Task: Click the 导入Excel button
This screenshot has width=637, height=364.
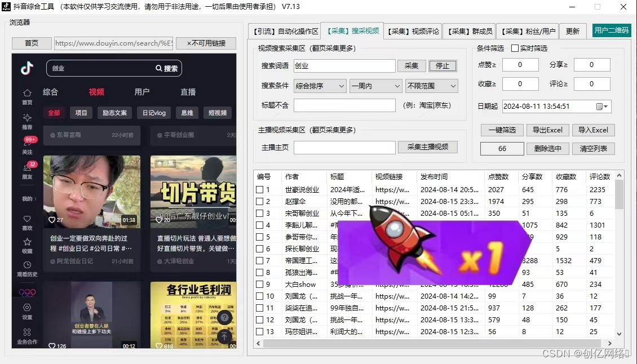Action: pyautogui.click(x=593, y=130)
